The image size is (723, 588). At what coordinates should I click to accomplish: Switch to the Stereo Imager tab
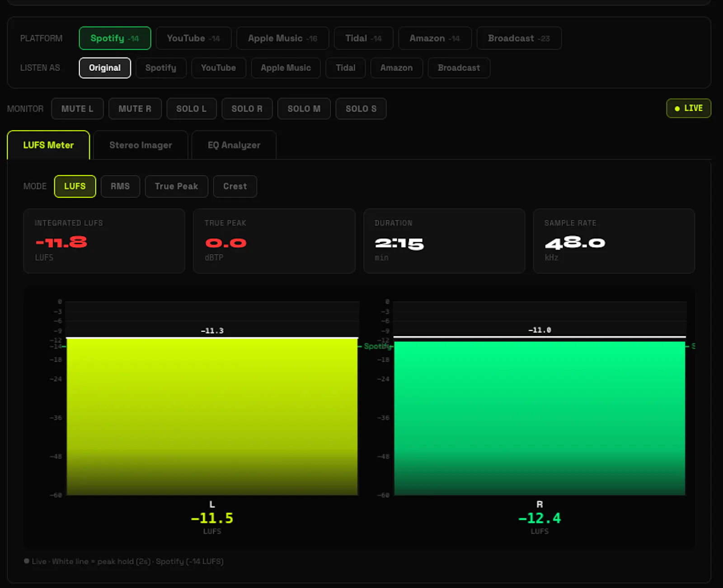[141, 145]
